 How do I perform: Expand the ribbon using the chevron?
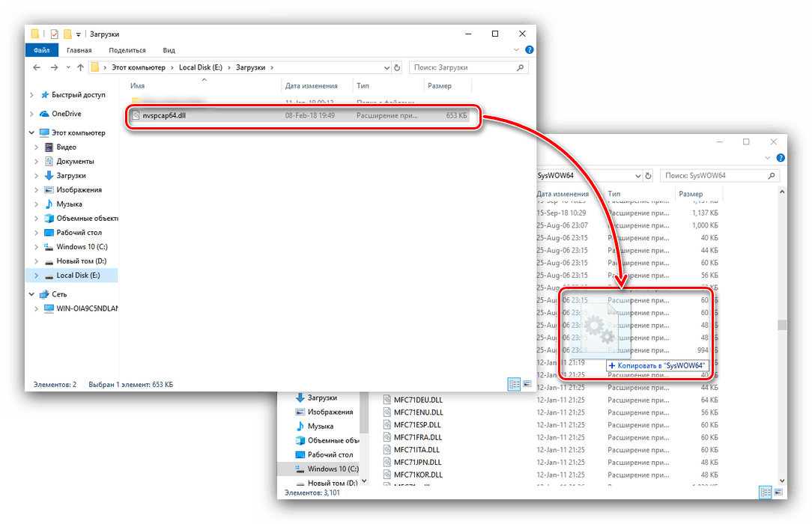click(517, 50)
